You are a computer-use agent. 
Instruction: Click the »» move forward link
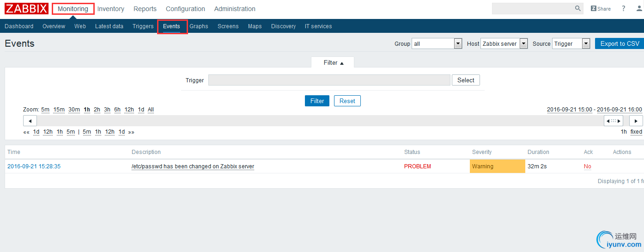[131, 132]
